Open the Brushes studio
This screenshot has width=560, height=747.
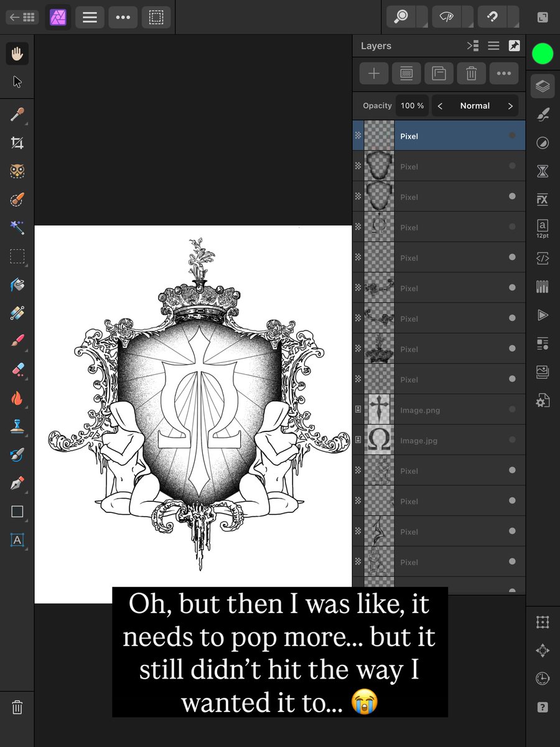[x=543, y=115]
